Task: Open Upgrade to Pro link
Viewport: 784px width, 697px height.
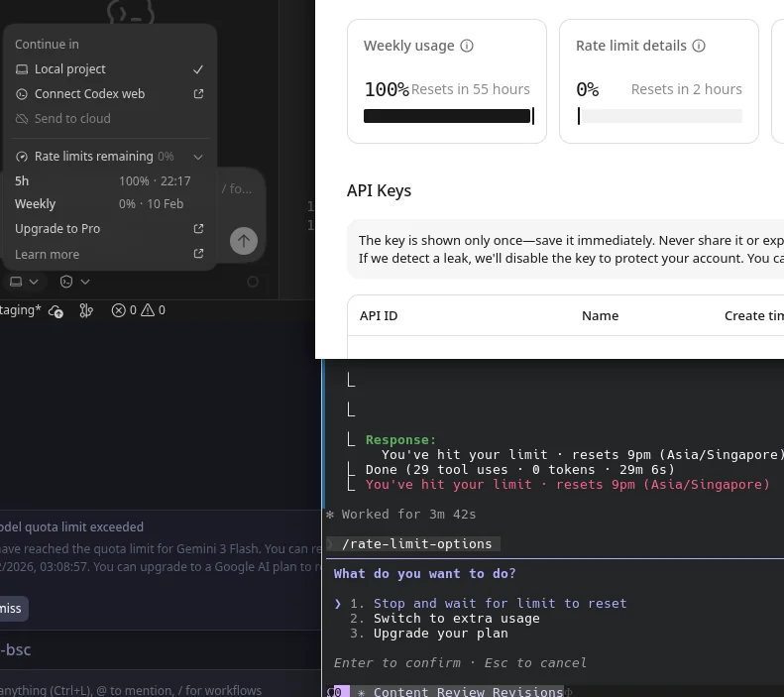Action: point(109,228)
